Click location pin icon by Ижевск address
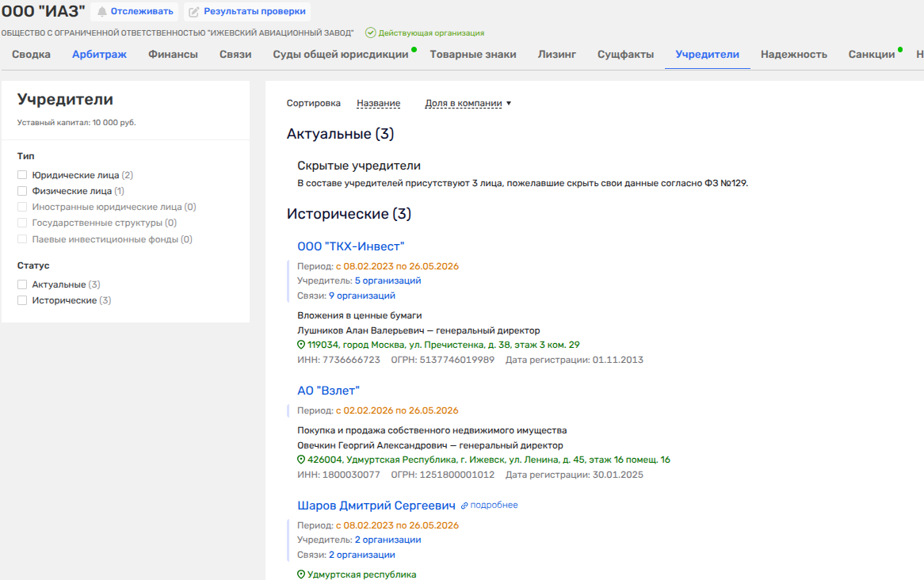The image size is (924, 580). (301, 460)
